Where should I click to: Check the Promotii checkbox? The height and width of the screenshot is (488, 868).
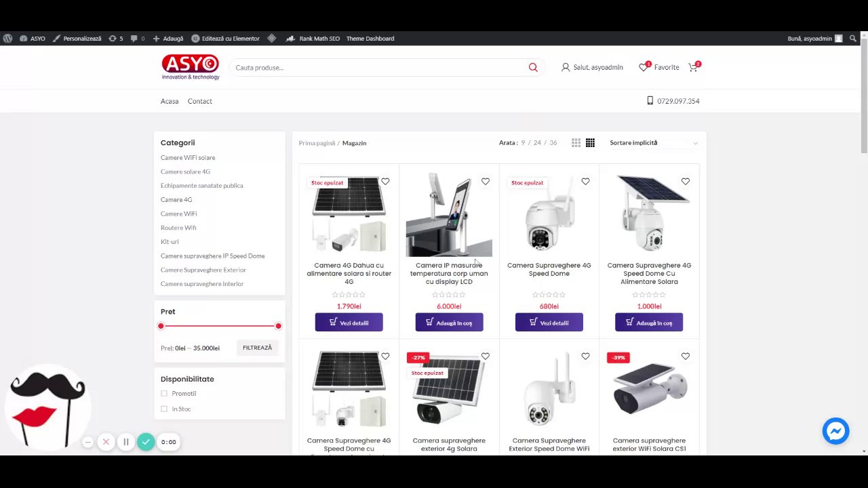pos(164,394)
